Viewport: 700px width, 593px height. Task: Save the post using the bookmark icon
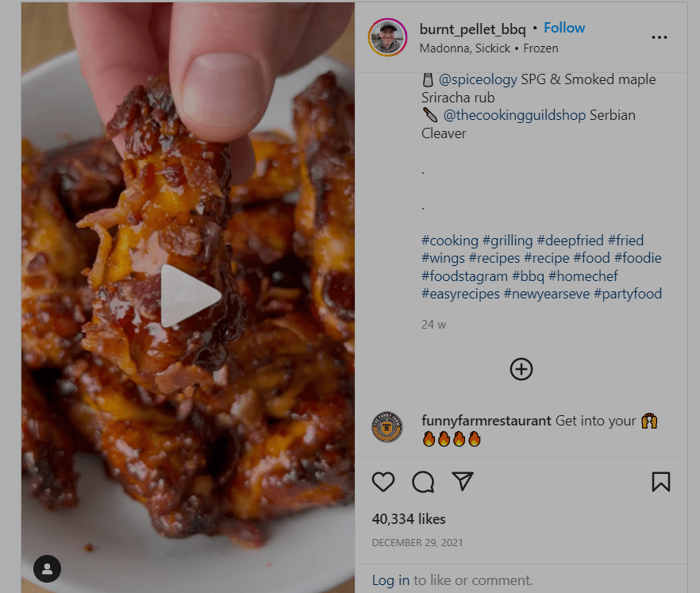(x=661, y=481)
